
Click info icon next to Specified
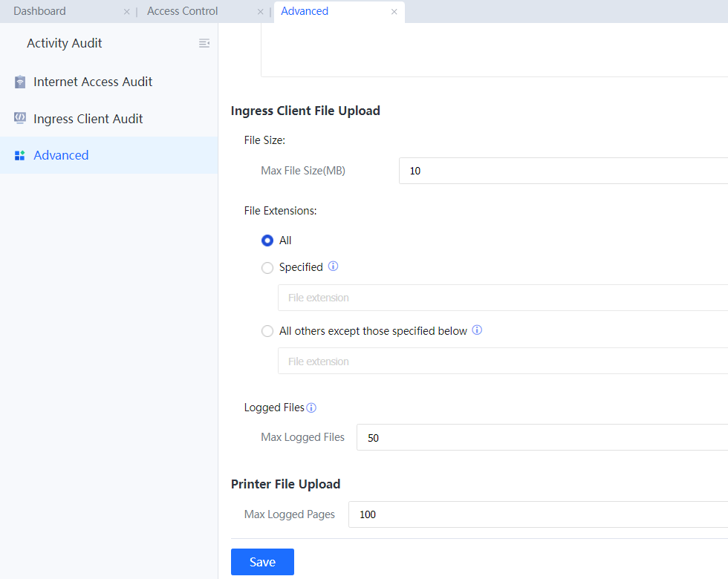coord(334,266)
